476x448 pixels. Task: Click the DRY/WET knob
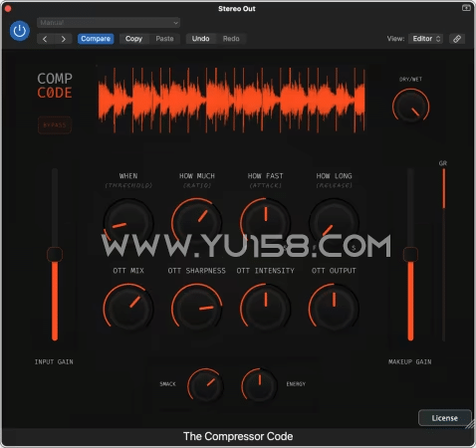click(x=410, y=107)
